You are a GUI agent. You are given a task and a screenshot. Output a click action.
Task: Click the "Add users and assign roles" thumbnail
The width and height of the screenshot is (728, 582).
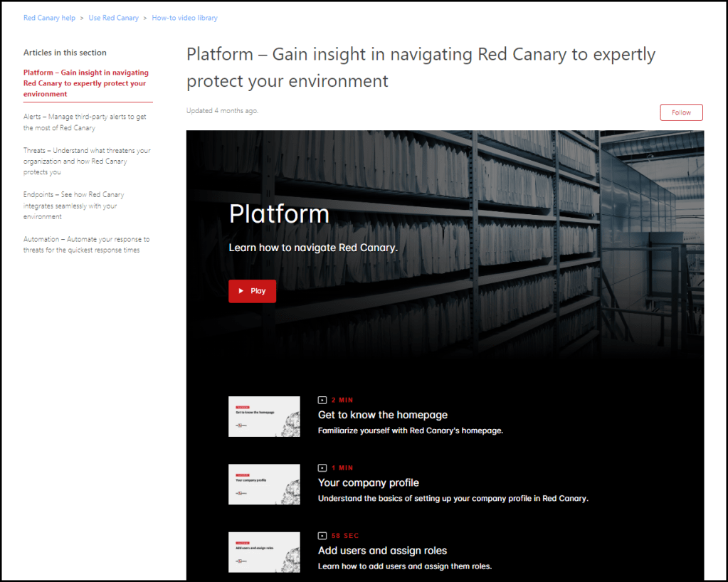[263, 552]
